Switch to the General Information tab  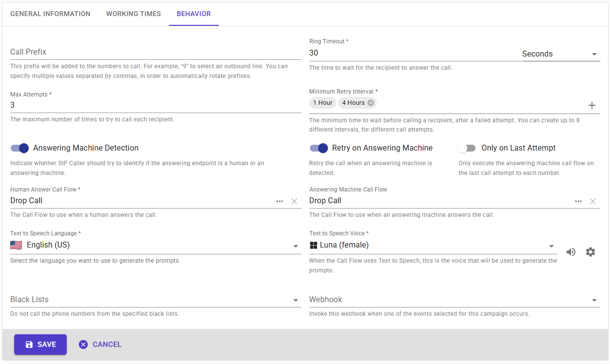click(50, 14)
